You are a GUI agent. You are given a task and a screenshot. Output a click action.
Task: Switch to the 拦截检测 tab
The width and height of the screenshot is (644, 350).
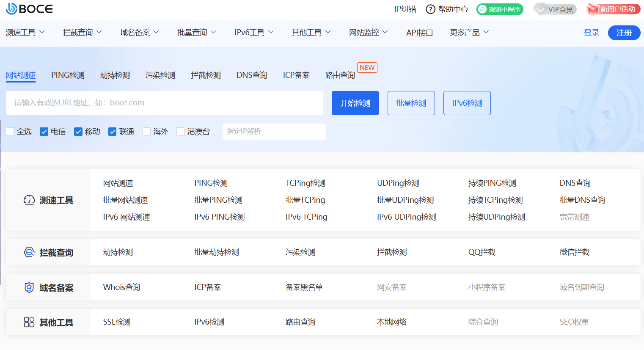[206, 75]
